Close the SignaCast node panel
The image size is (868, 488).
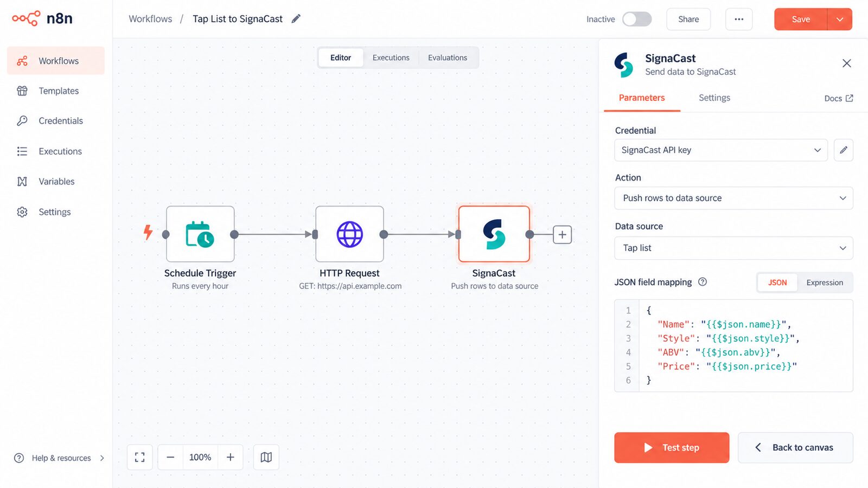click(x=847, y=63)
